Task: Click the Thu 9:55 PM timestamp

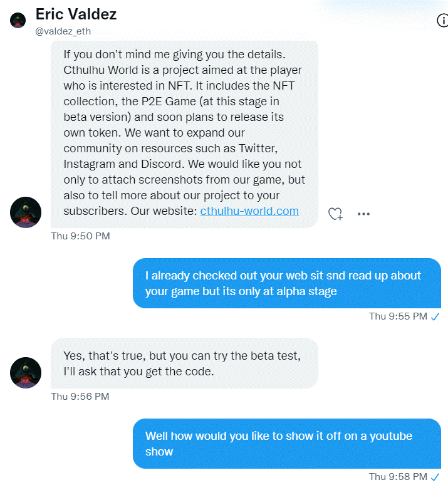Action: (398, 316)
